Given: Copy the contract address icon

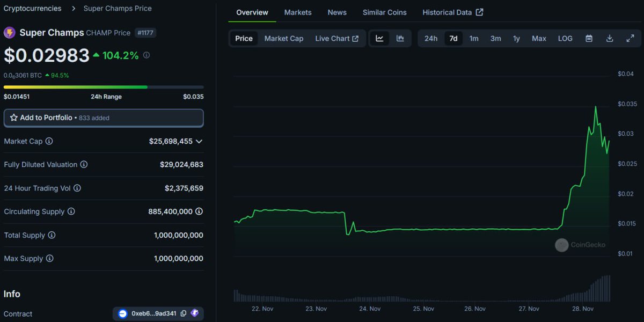Looking at the screenshot, I should [184, 313].
